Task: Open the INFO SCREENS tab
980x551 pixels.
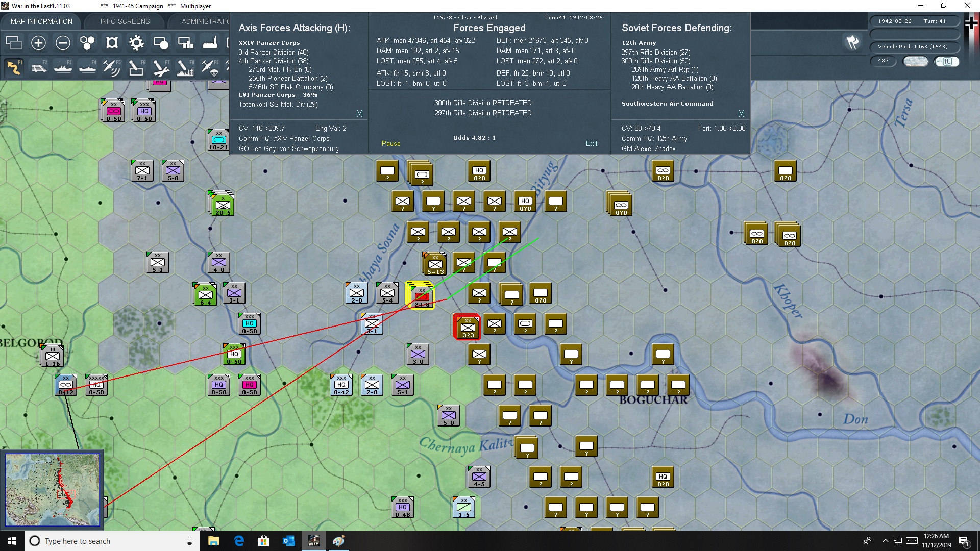Action: pyautogui.click(x=125, y=21)
